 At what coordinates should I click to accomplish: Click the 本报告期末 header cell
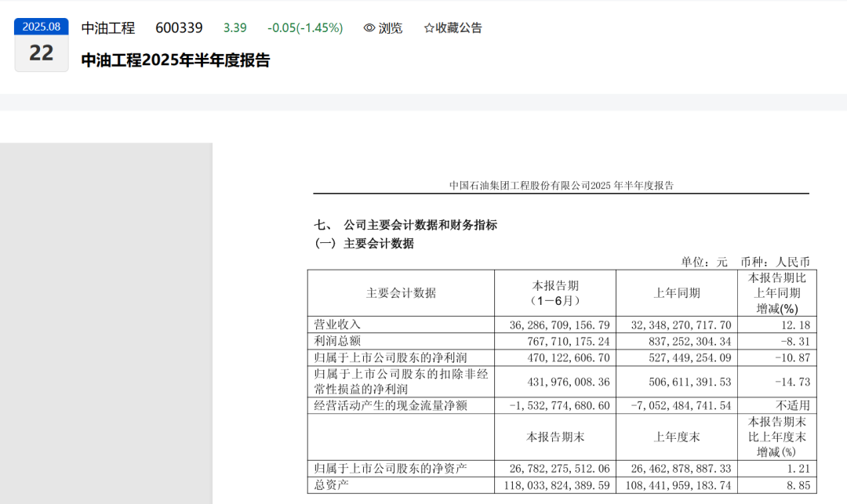[555, 437]
